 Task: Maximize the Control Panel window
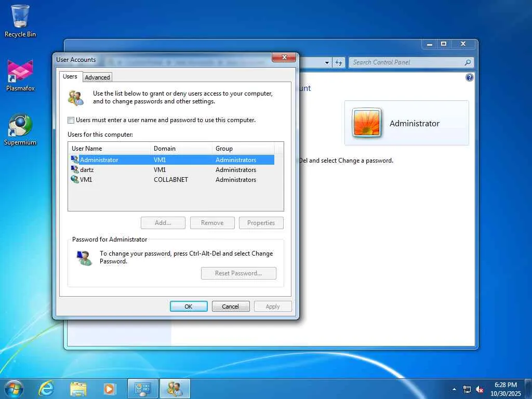click(x=444, y=44)
